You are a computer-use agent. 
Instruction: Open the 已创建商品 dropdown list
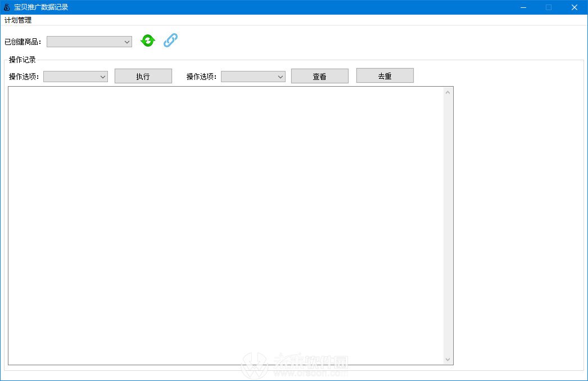[x=126, y=41]
